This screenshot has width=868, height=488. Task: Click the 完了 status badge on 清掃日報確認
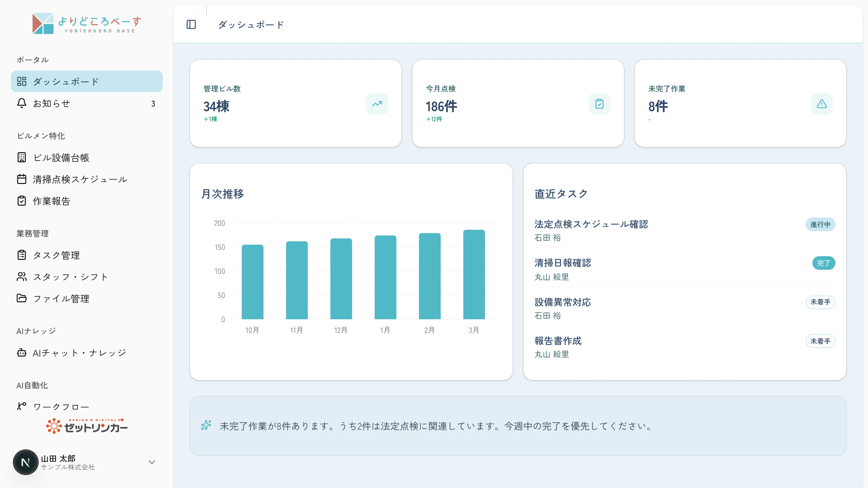click(x=824, y=263)
